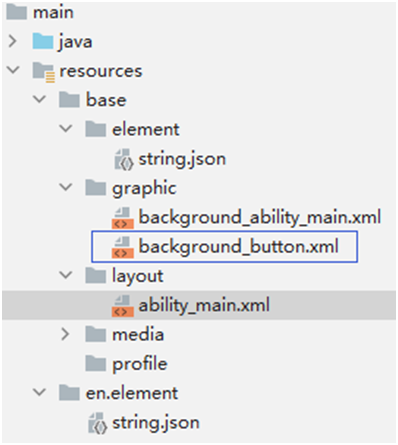This screenshot has height=445, width=398.
Task: Click the XML icon of ability_main.xml
Action: click(123, 306)
